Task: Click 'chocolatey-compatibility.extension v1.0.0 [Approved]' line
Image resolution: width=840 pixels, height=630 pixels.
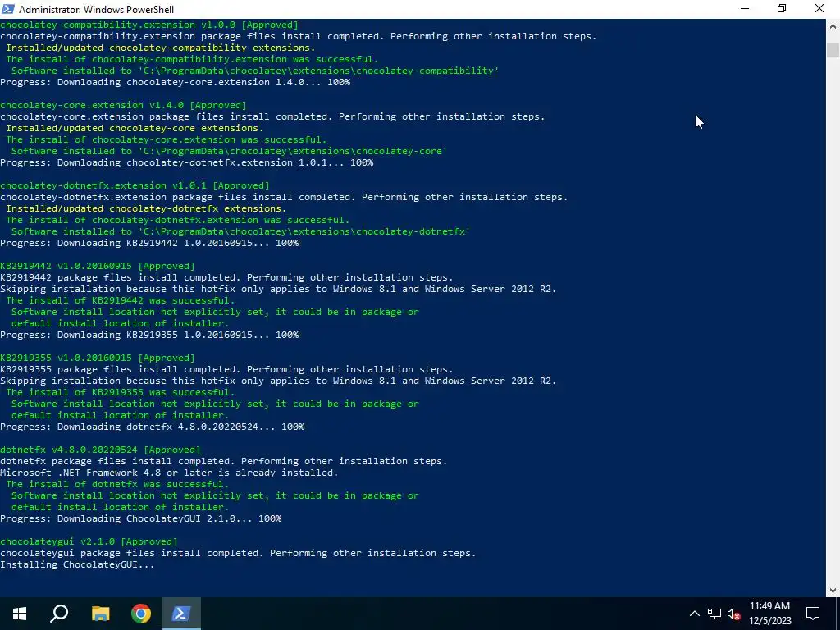Action: (149, 25)
